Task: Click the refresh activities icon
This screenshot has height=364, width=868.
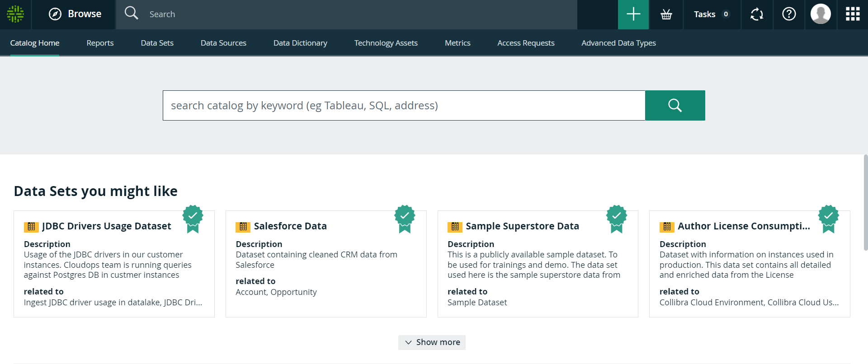Action: pyautogui.click(x=756, y=14)
